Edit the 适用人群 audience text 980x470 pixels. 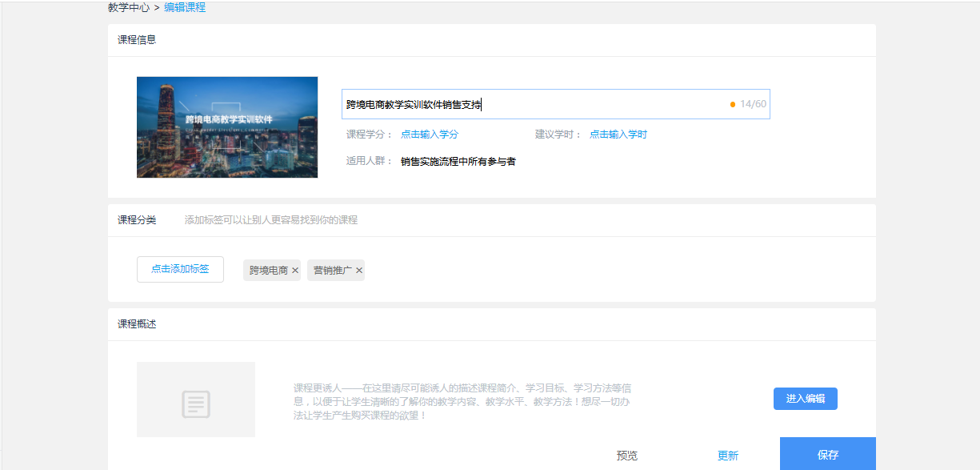[x=458, y=162]
